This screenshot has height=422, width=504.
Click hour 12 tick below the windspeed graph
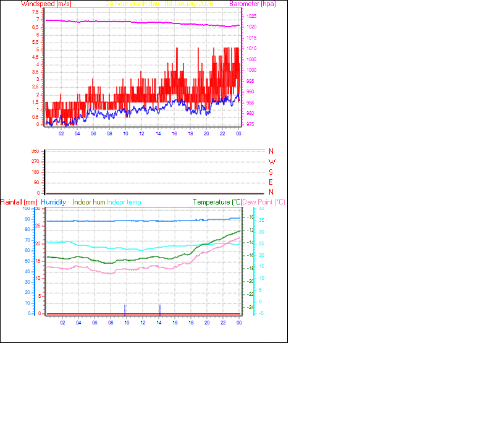pyautogui.click(x=141, y=133)
